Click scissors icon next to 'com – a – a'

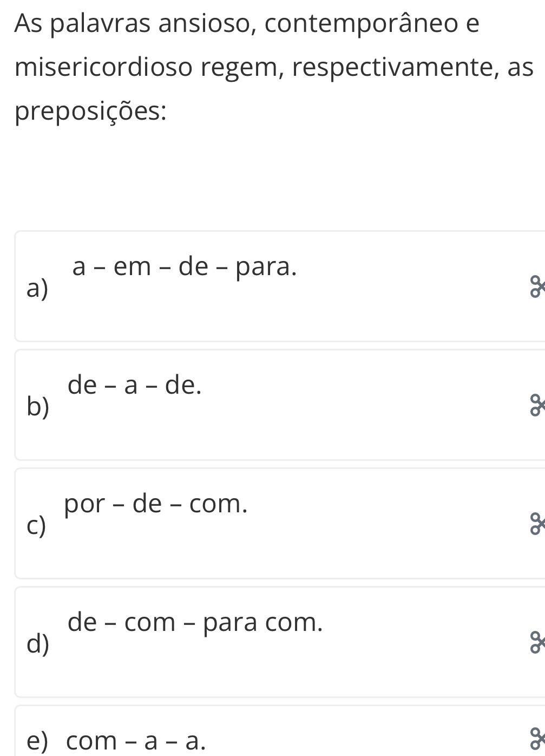pyautogui.click(x=536, y=741)
